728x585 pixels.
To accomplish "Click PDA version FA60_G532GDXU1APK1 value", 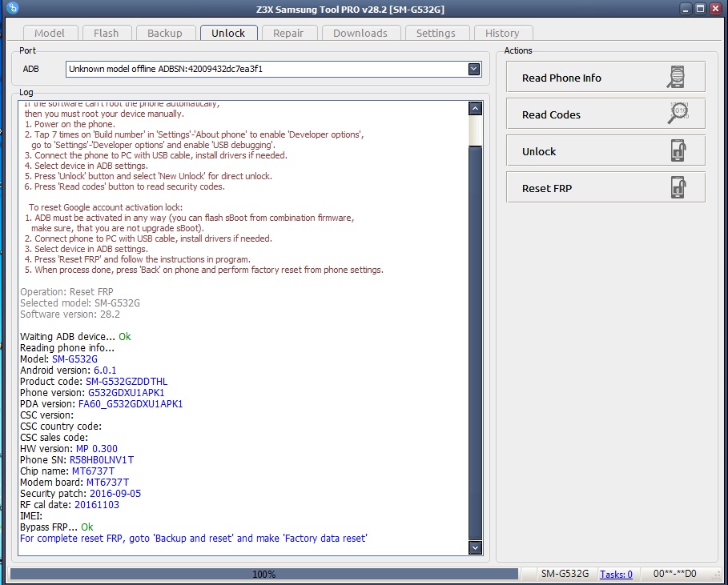I will (131, 403).
